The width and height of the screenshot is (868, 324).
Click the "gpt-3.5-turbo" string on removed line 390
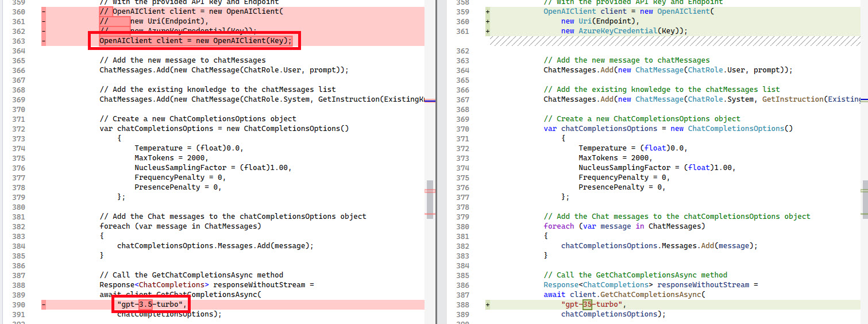click(x=152, y=304)
